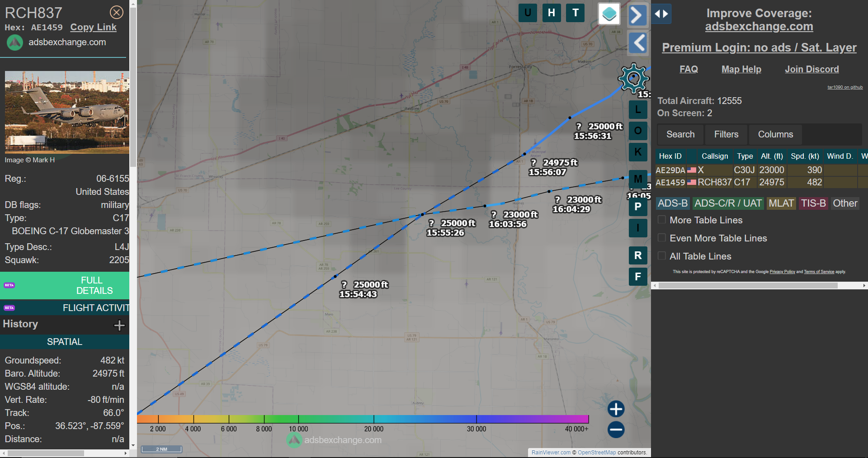This screenshot has height=458, width=868.
Task: Open Privacy Policy link
Action: (782, 272)
